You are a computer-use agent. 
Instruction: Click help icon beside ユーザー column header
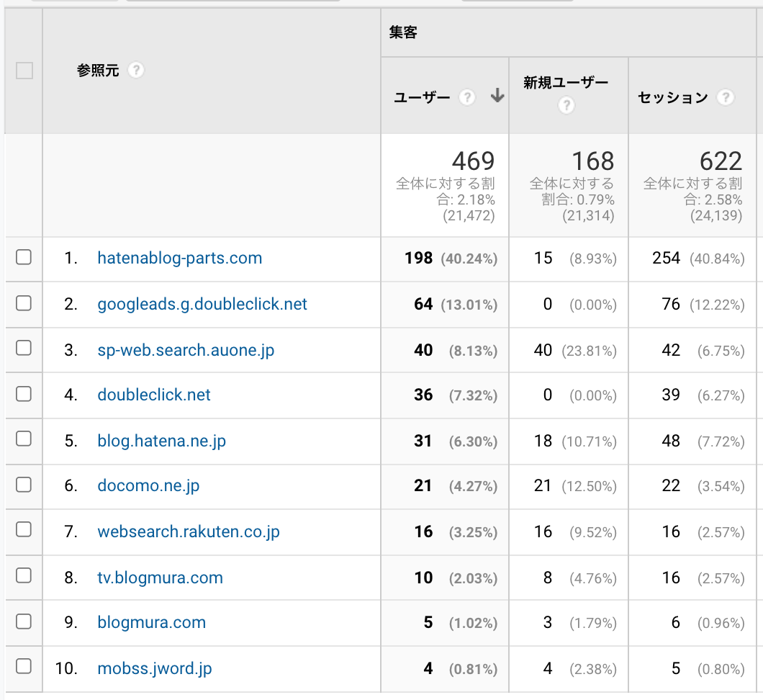467,97
